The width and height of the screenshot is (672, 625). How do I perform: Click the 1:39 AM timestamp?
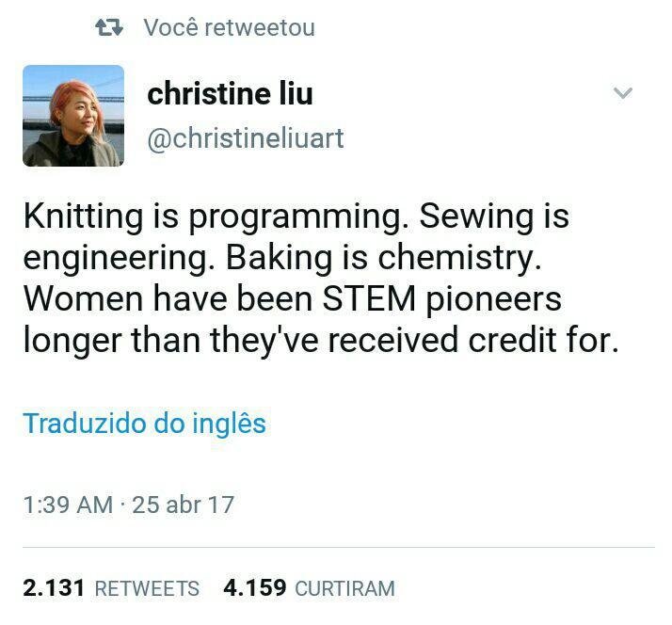coord(68,505)
